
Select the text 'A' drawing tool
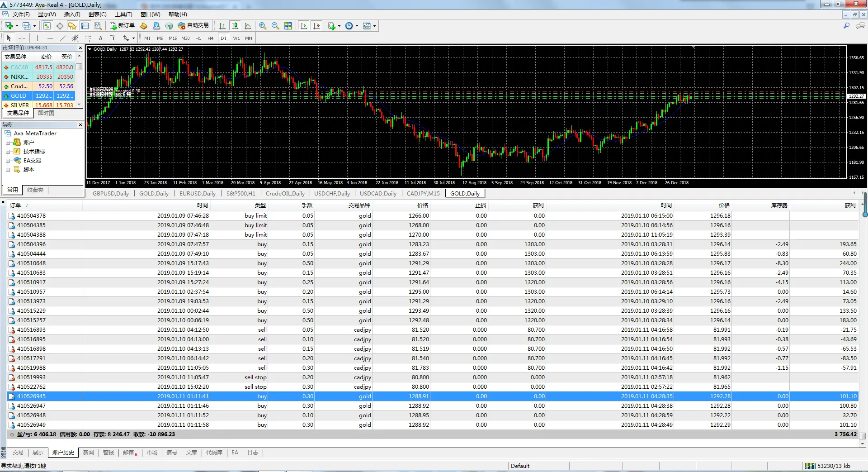[x=100, y=38]
